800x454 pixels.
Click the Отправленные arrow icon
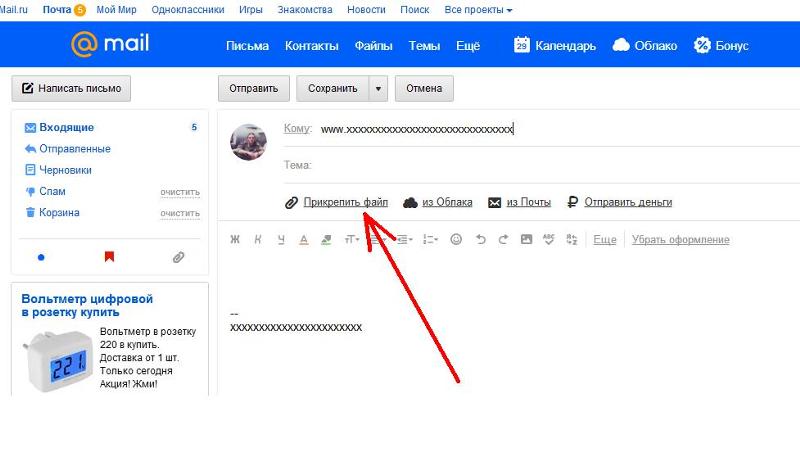[30, 149]
